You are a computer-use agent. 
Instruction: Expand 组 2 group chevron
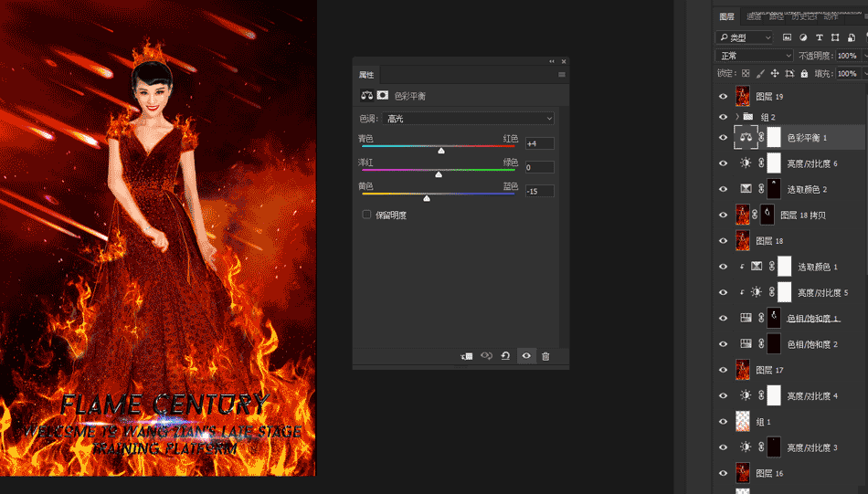tap(737, 117)
